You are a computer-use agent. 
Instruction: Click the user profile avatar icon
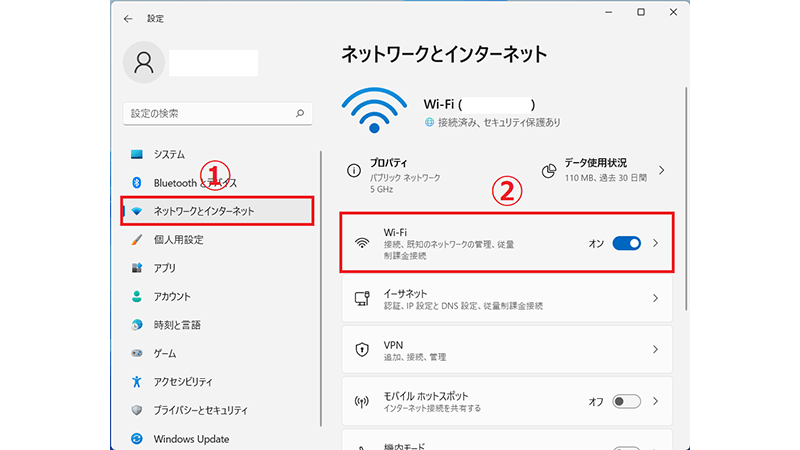click(x=142, y=63)
